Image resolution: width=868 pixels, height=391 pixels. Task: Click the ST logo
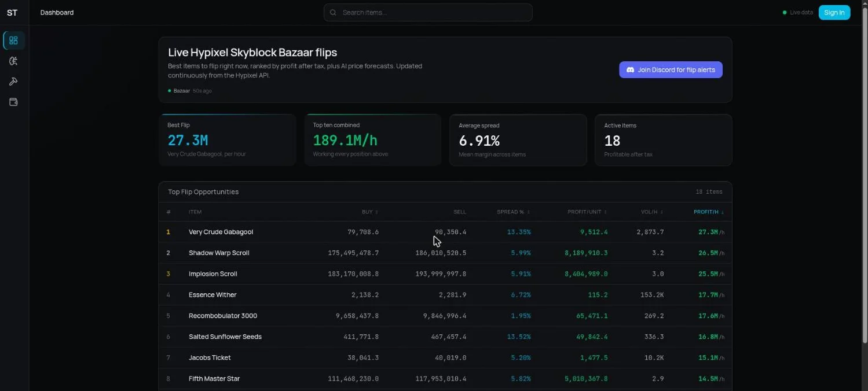[12, 13]
